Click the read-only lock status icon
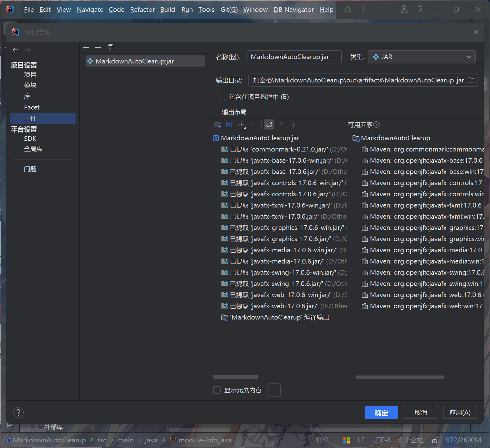 (x=435, y=440)
